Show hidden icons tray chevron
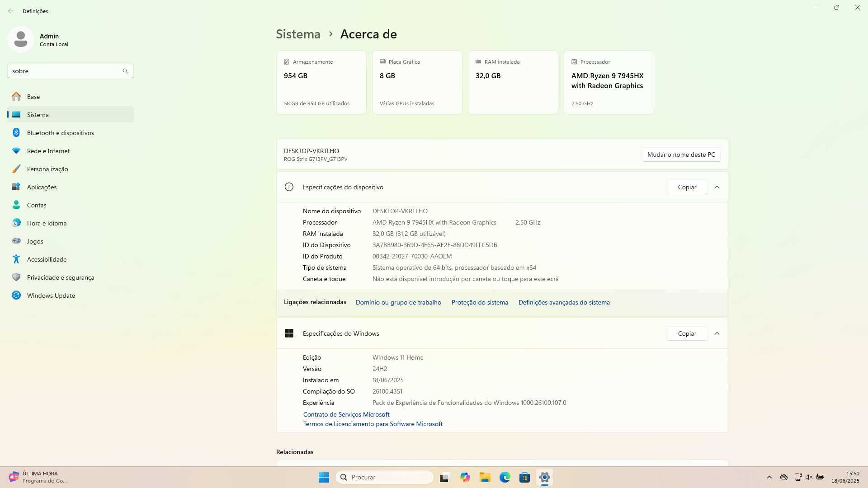The height and width of the screenshot is (488, 868). point(769,477)
